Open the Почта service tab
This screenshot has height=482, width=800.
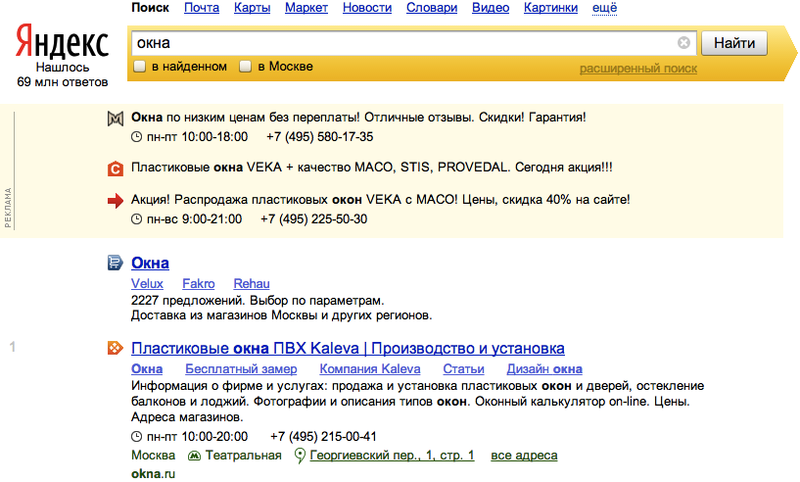click(202, 8)
